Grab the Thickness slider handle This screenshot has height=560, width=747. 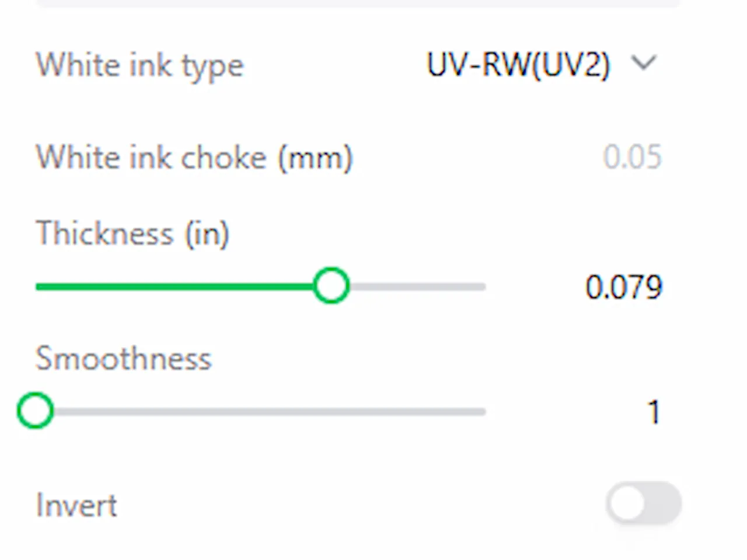pyautogui.click(x=331, y=286)
